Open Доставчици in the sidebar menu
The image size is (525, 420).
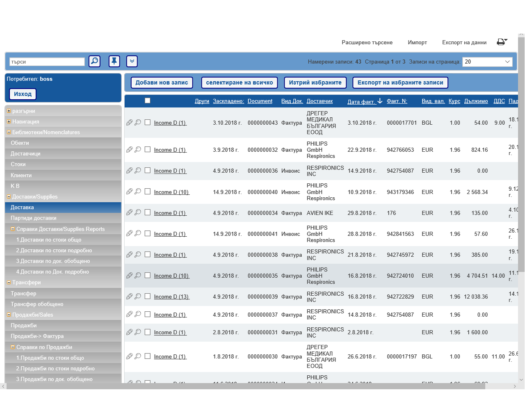click(x=25, y=154)
